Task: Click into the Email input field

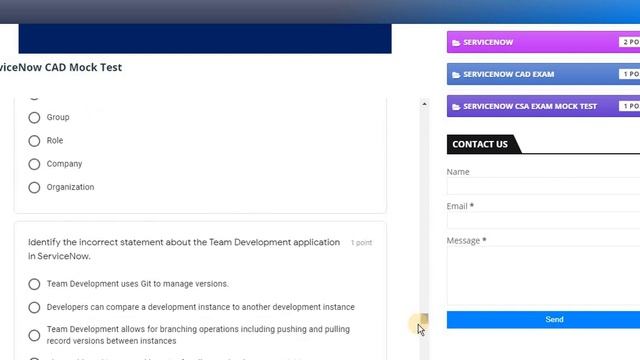Action: click(x=543, y=220)
